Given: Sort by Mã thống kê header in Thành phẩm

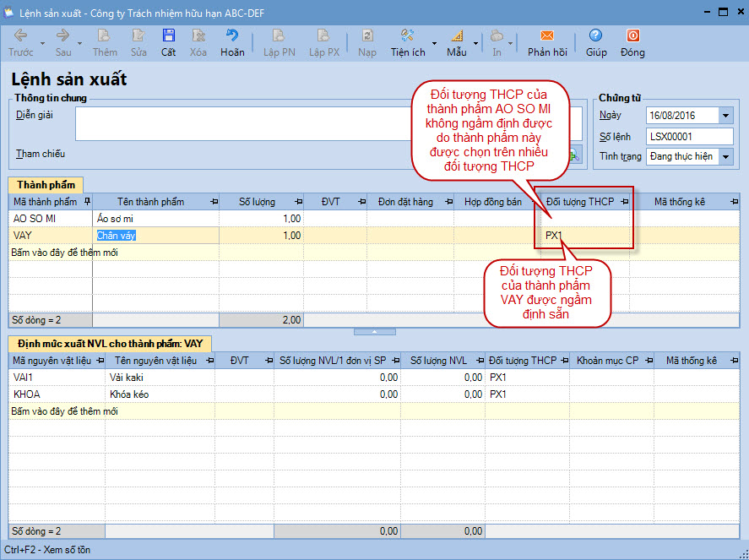Looking at the screenshot, I should click(679, 202).
